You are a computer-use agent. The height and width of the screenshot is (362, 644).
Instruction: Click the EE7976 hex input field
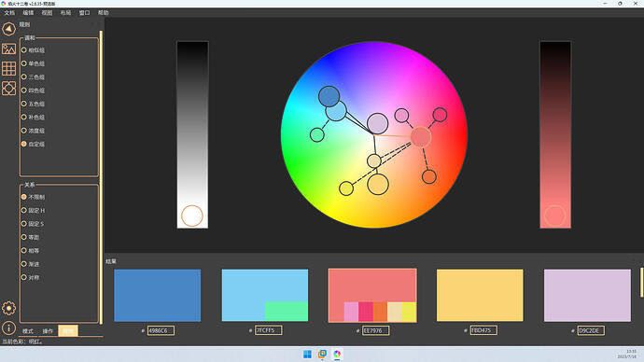click(x=376, y=330)
